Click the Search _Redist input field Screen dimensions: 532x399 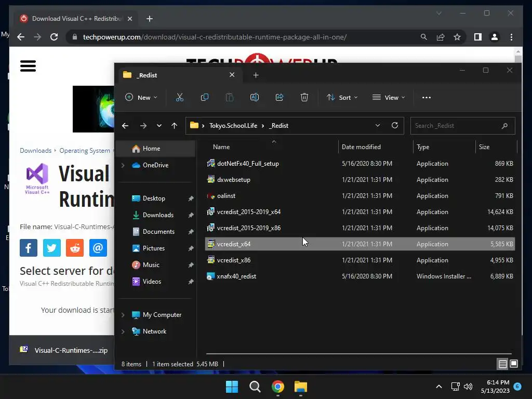coord(462,126)
